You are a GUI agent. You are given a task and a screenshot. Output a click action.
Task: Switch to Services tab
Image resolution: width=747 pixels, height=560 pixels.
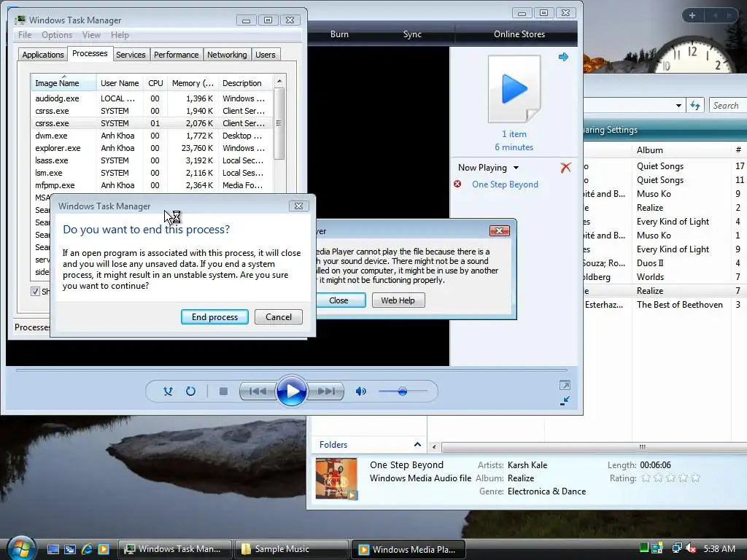(131, 55)
